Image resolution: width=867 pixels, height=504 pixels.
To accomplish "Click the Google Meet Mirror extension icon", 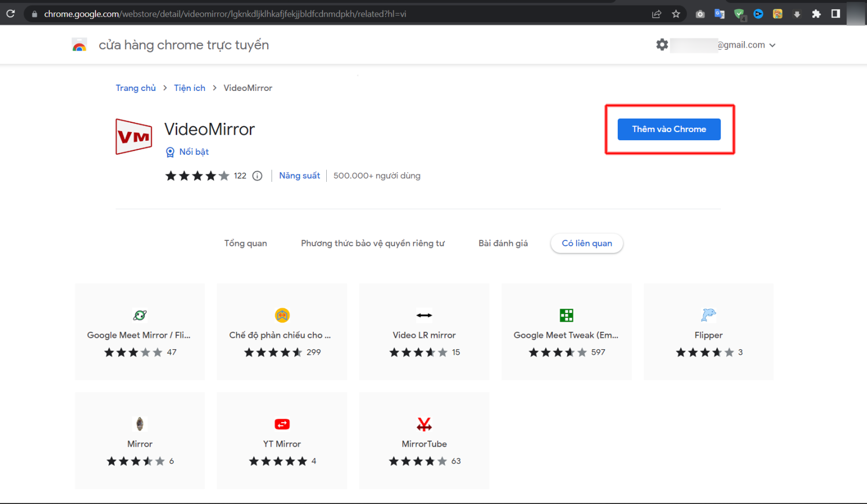I will tap(140, 315).
